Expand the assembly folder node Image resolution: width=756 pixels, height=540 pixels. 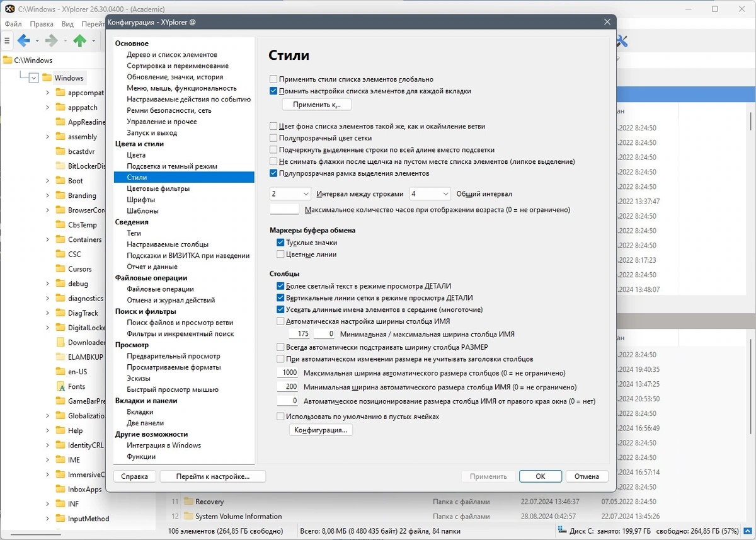point(47,137)
